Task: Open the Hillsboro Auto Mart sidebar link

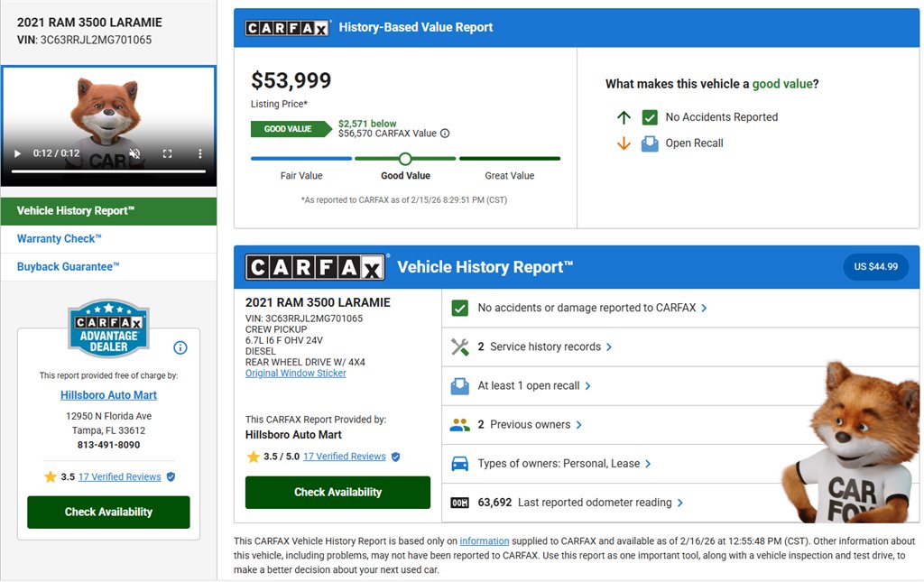Action: coord(108,395)
